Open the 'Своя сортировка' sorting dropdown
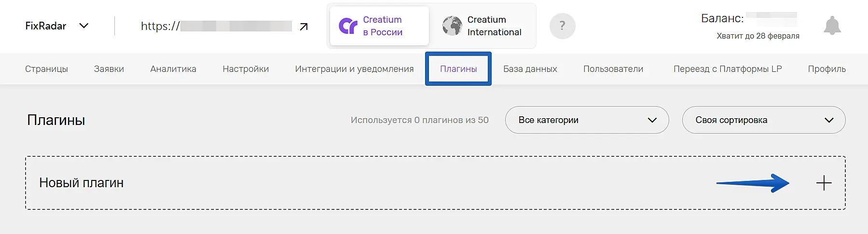 (763, 120)
